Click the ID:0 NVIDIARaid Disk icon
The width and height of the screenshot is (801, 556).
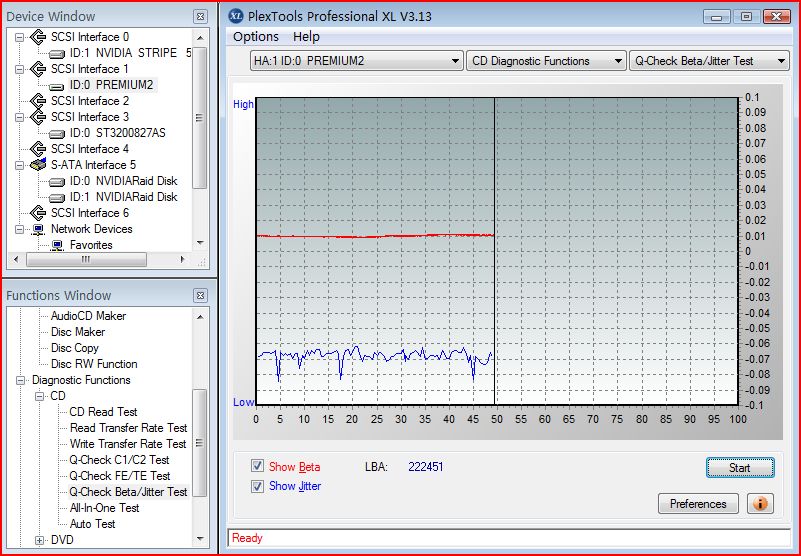(x=57, y=182)
